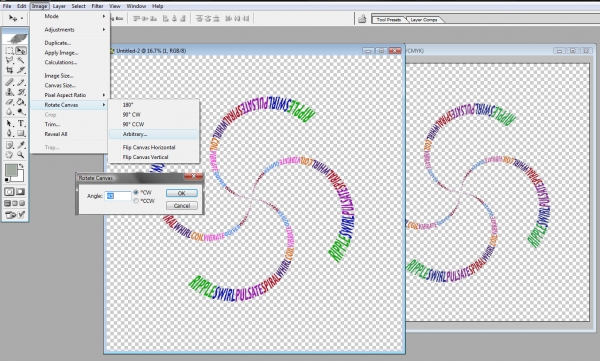The width and height of the screenshot is (600, 361).
Task: Expand the Adjustments submenu
Action: pyautogui.click(x=70, y=29)
